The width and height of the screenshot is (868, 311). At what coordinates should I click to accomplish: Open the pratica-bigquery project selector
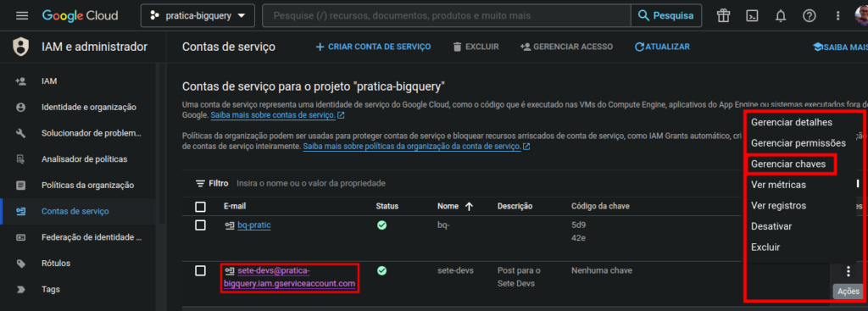pyautogui.click(x=198, y=16)
